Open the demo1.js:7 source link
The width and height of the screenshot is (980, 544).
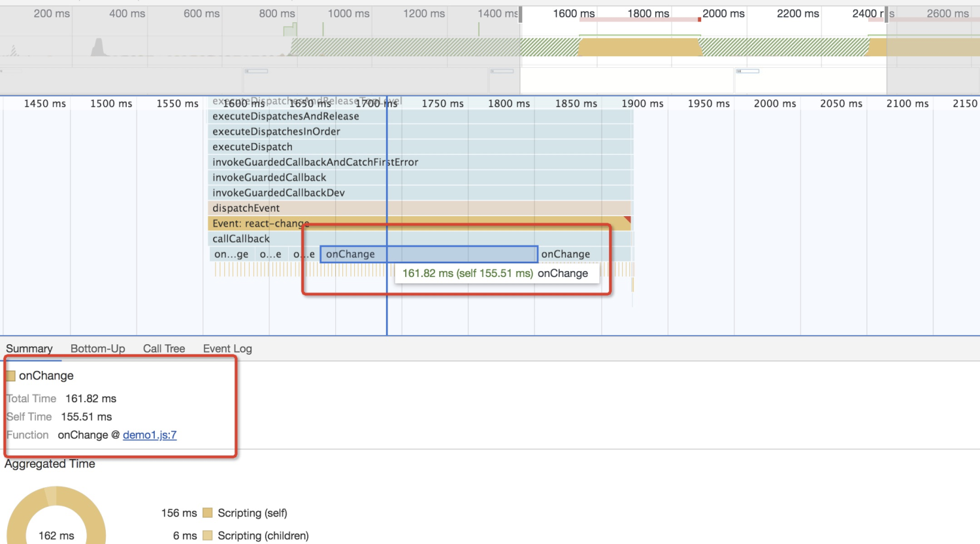pyautogui.click(x=150, y=435)
